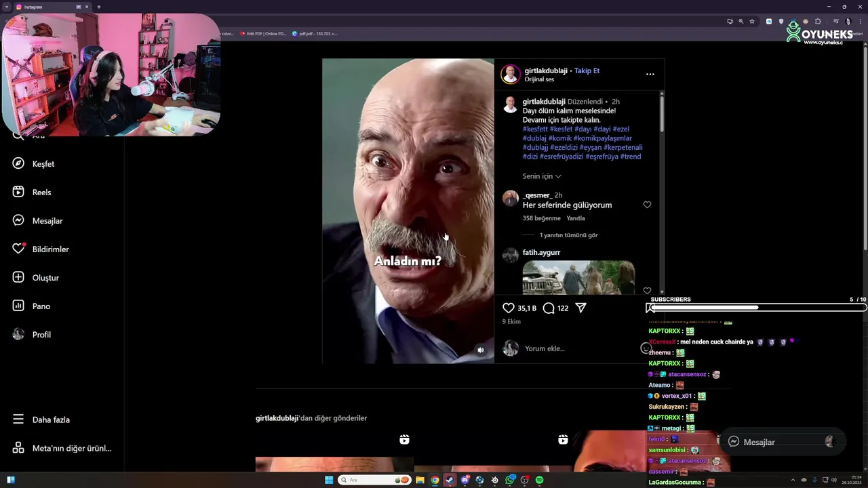Click the #kesfett hashtag

535,129
